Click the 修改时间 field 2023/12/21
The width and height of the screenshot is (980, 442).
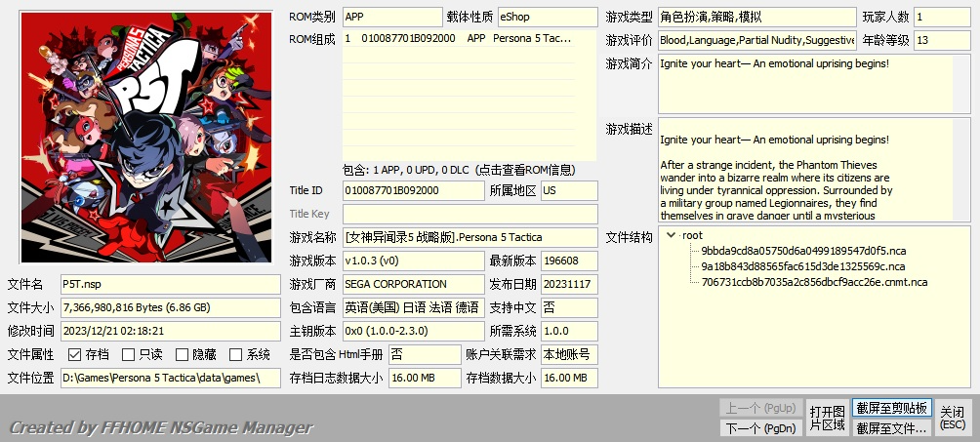pos(171,331)
